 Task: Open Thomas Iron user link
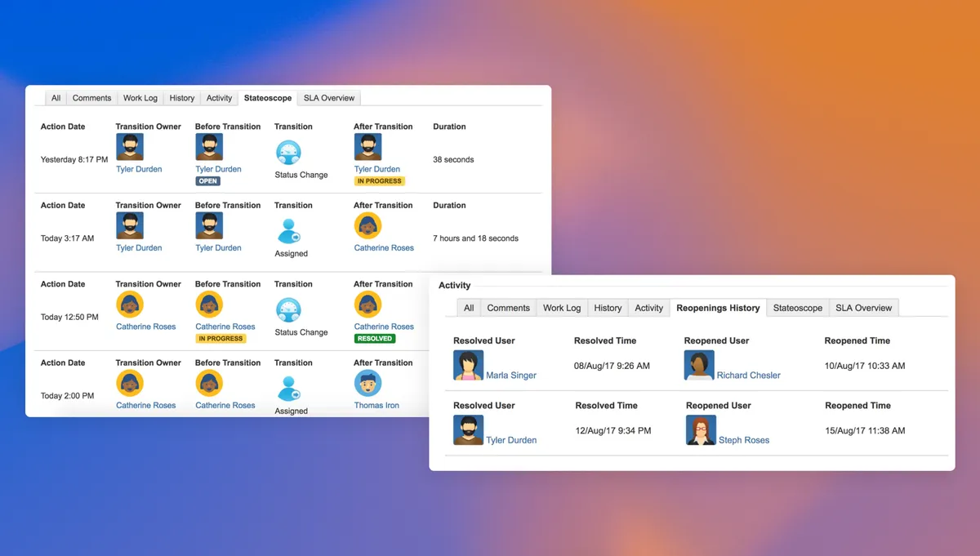coord(376,405)
